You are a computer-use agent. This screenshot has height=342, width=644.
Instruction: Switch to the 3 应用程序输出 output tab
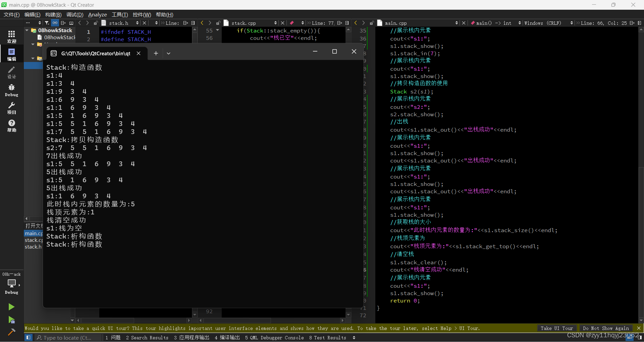pos(191,338)
